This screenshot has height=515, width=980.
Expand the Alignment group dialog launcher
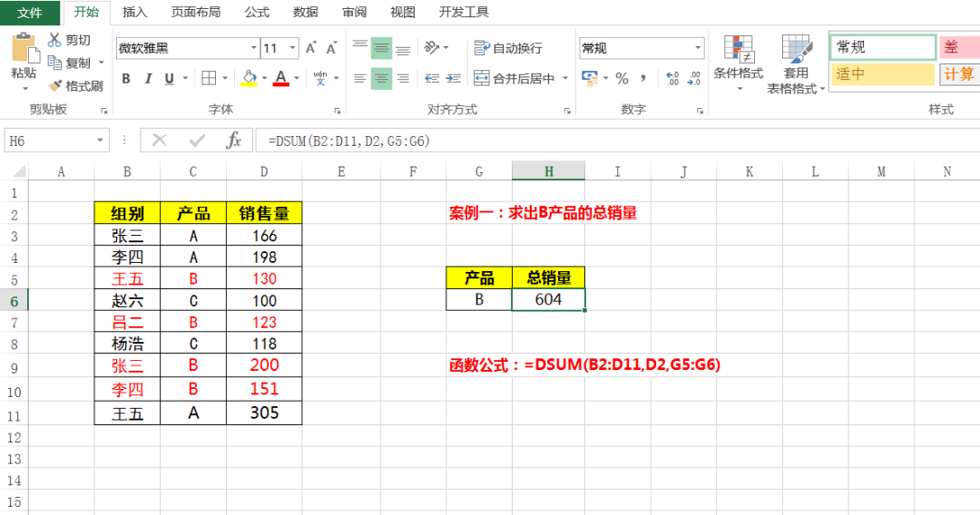pos(567,111)
